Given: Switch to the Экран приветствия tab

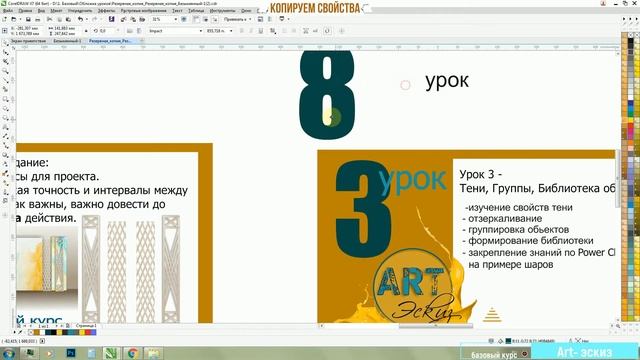Looking at the screenshot, I should click(28, 41).
